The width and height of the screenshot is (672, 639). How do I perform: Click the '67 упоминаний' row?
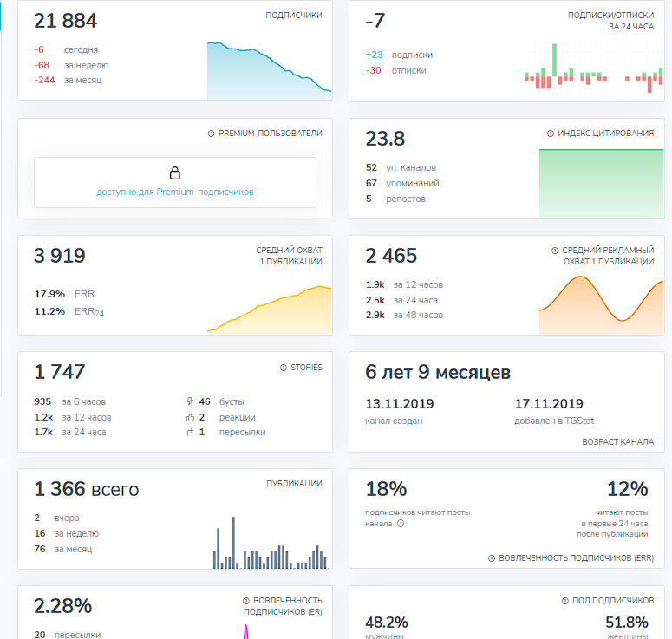(402, 183)
